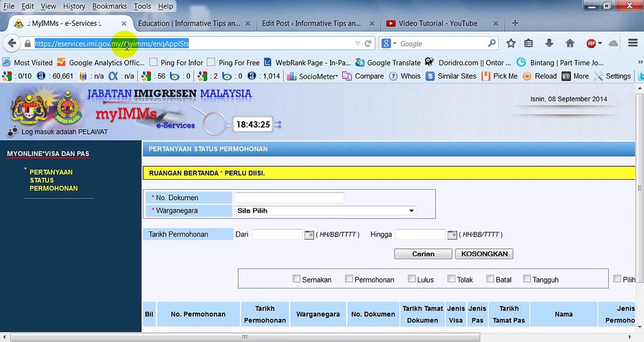Open the URL bar history dropdown arrow
Viewport: 644px width, 342px height.
point(357,43)
